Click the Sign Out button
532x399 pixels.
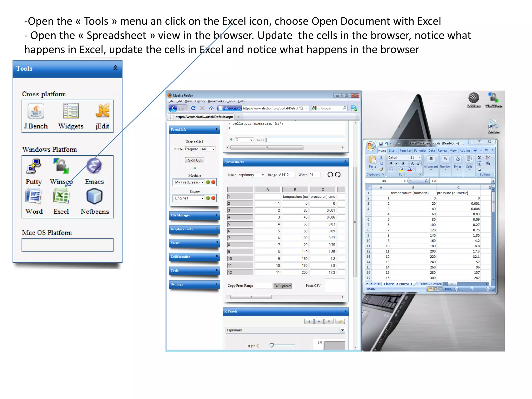195,160
